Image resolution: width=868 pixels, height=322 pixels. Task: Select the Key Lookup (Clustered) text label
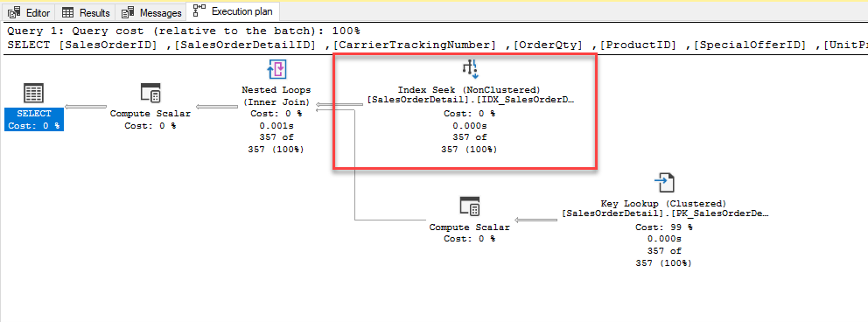[x=663, y=204]
